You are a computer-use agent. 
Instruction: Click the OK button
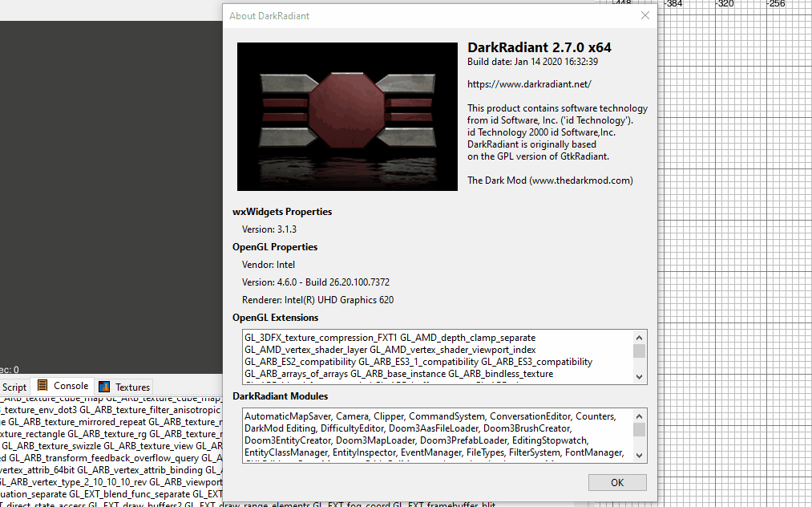(x=616, y=482)
